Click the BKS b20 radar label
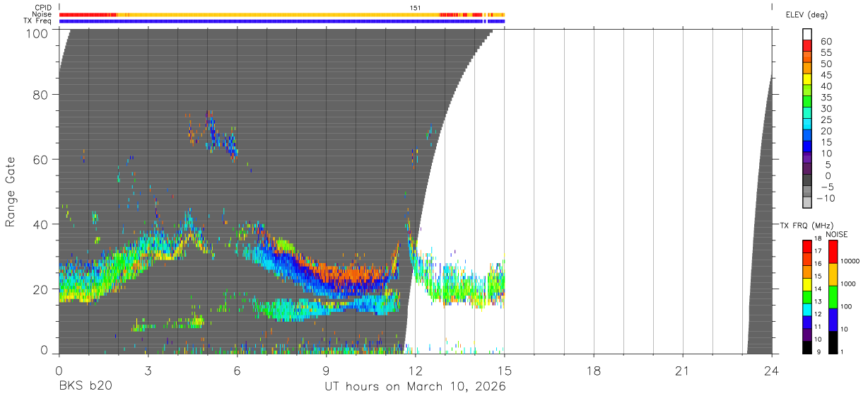 tap(85, 387)
